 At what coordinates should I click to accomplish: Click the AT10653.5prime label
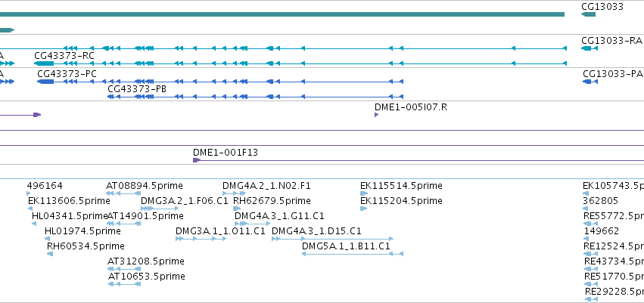click(x=147, y=277)
